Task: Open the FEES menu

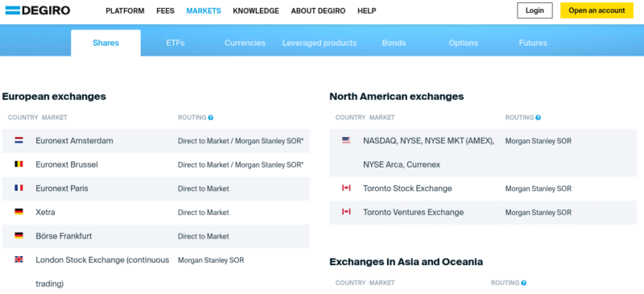Action: point(165,11)
